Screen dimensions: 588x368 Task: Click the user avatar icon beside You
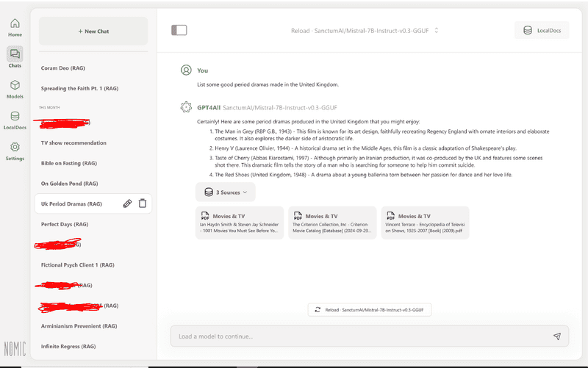186,70
